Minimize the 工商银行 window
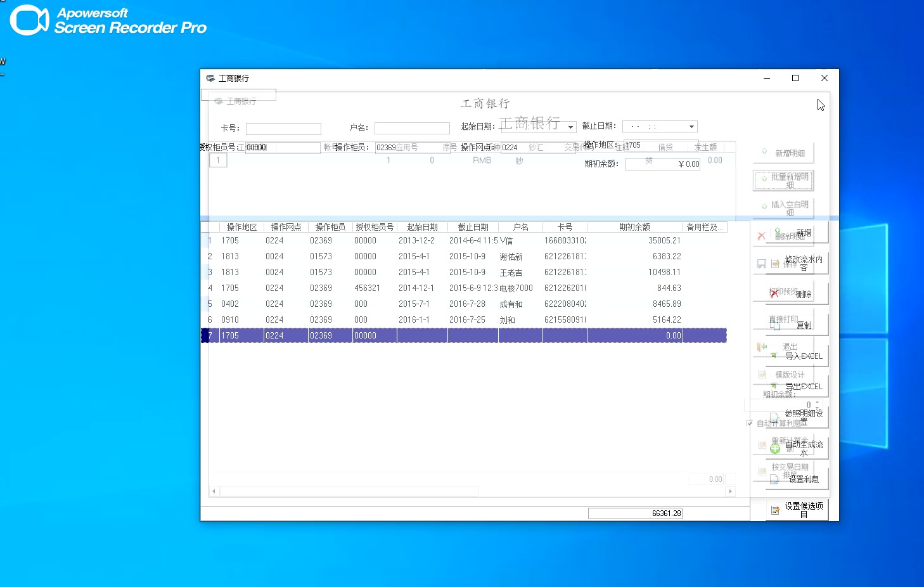 [767, 78]
